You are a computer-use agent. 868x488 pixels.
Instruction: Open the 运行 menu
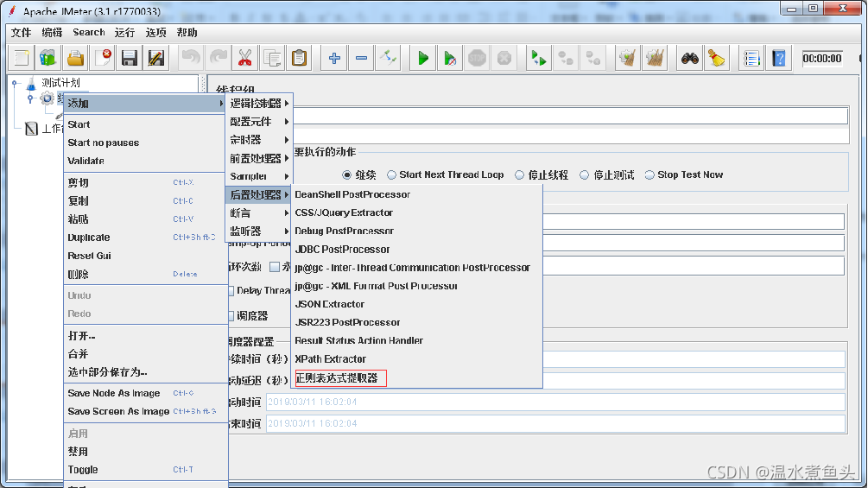(x=124, y=33)
